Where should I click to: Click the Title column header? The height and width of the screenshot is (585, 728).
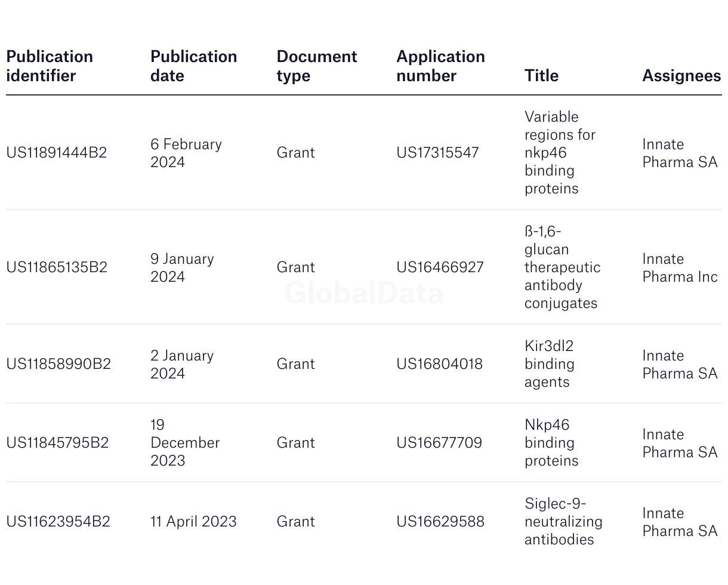541,76
